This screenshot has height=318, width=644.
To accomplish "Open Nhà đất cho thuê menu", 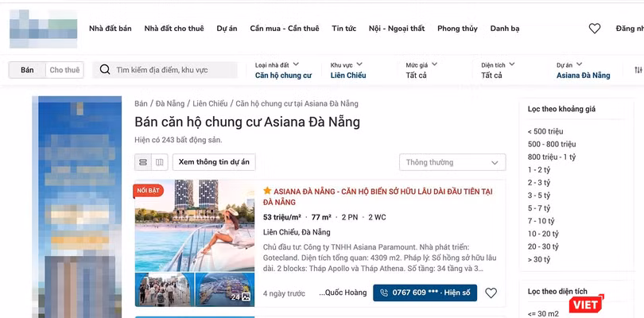I will tap(174, 29).
